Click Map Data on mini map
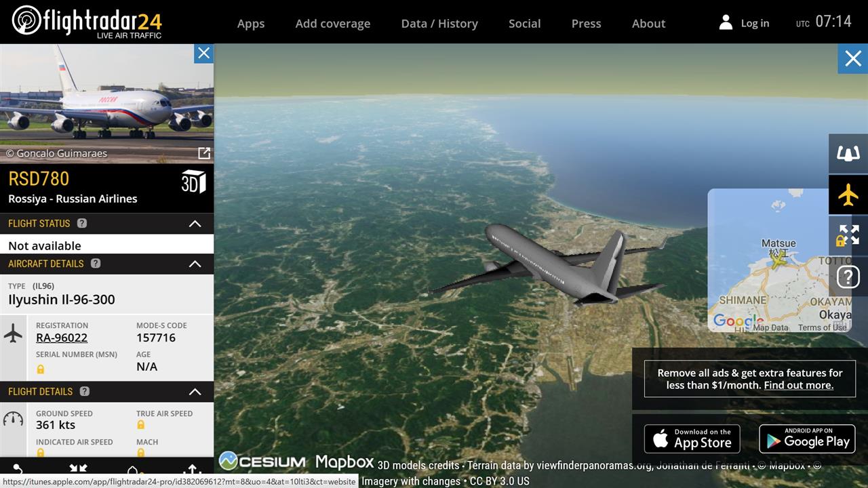Viewport: 868px width, 488px height. point(770,327)
